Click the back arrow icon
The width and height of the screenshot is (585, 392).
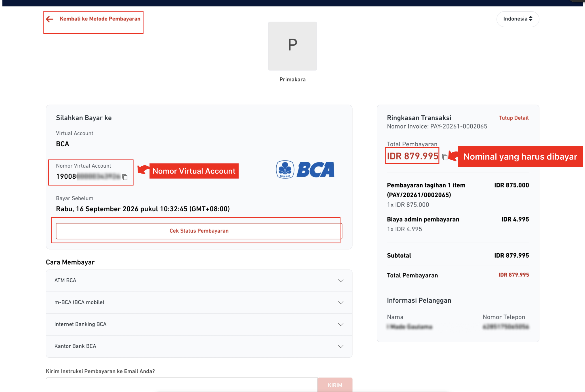[50, 19]
